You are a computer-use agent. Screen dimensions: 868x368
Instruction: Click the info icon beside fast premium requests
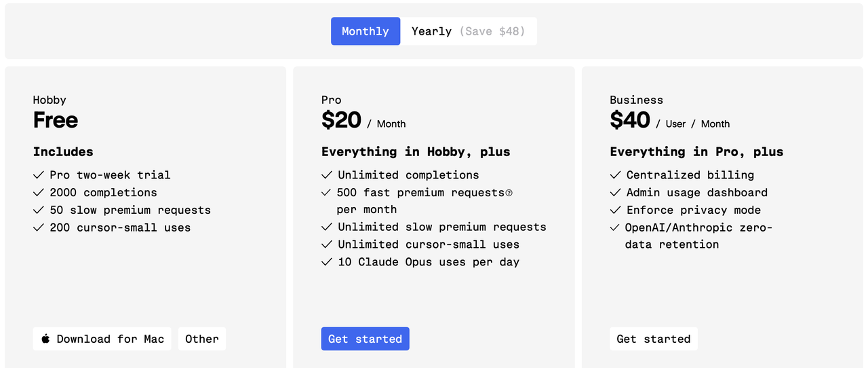[509, 193]
